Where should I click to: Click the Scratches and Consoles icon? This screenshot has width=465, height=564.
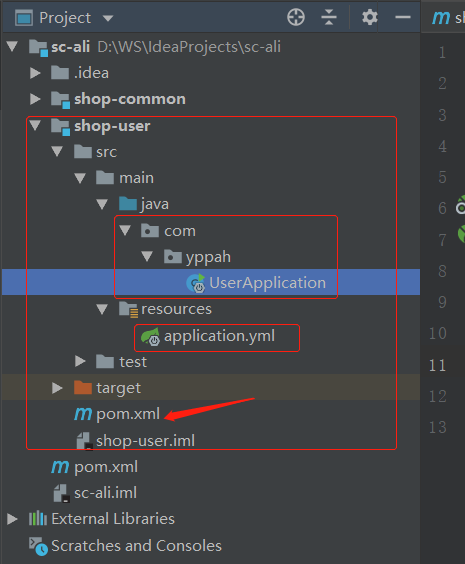tap(38, 546)
